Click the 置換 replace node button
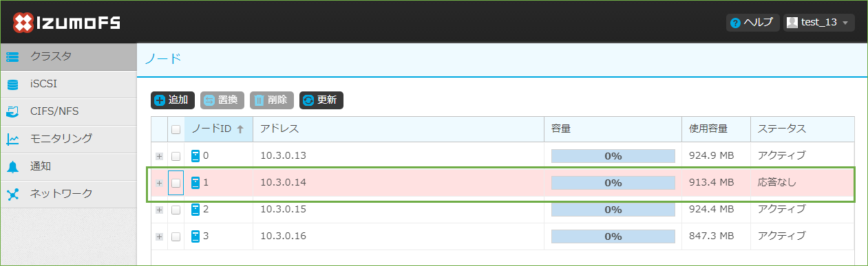Viewport: 868px width, 266px height. click(x=222, y=100)
